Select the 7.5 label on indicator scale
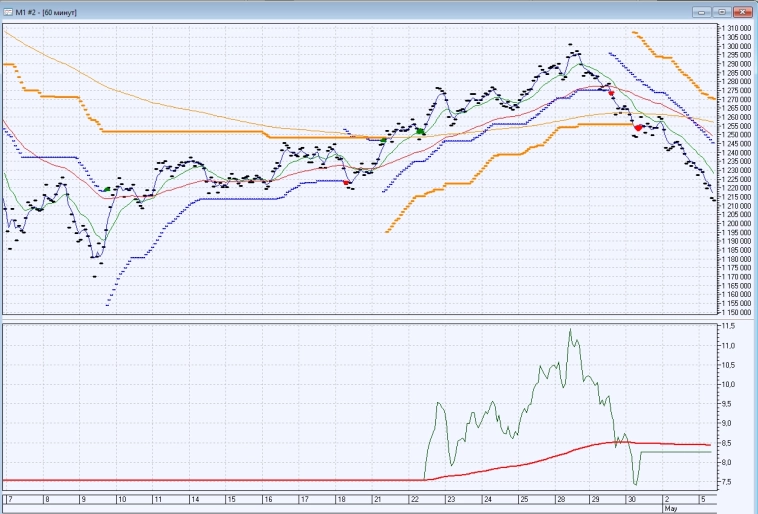 pyautogui.click(x=728, y=481)
